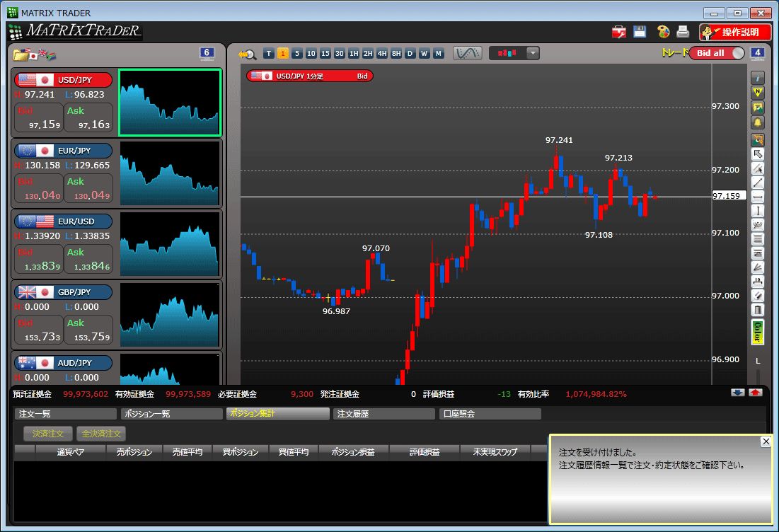The height and width of the screenshot is (532, 779).
Task: Click the 通貨ペア column header
Action: point(71,452)
